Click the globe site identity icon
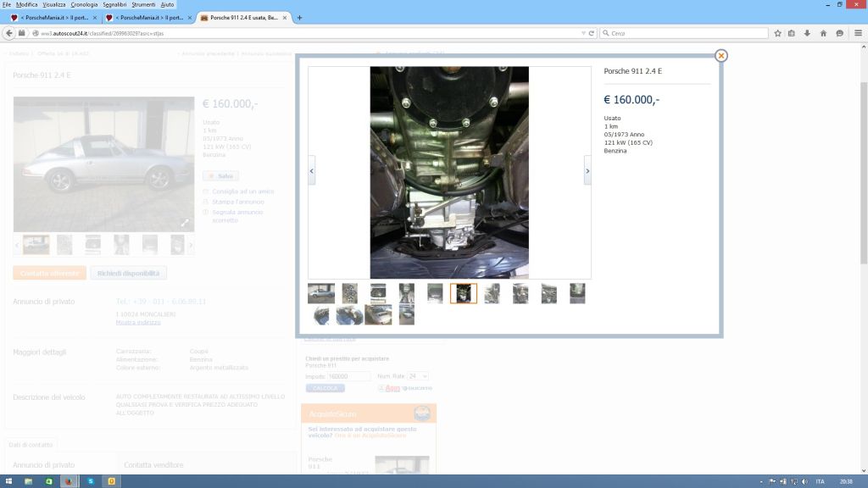Viewport: 868px width, 488px height. (36, 33)
